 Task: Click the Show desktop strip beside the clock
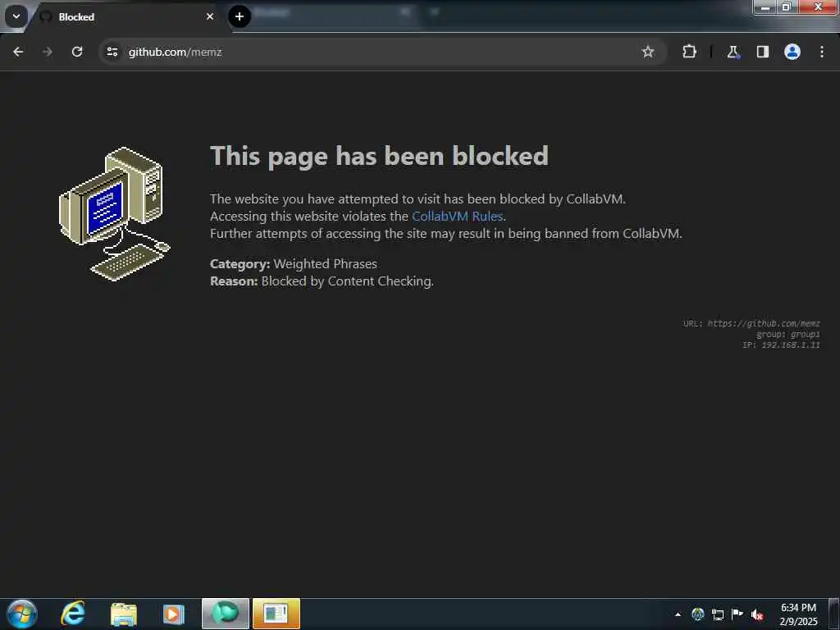[x=834, y=614]
